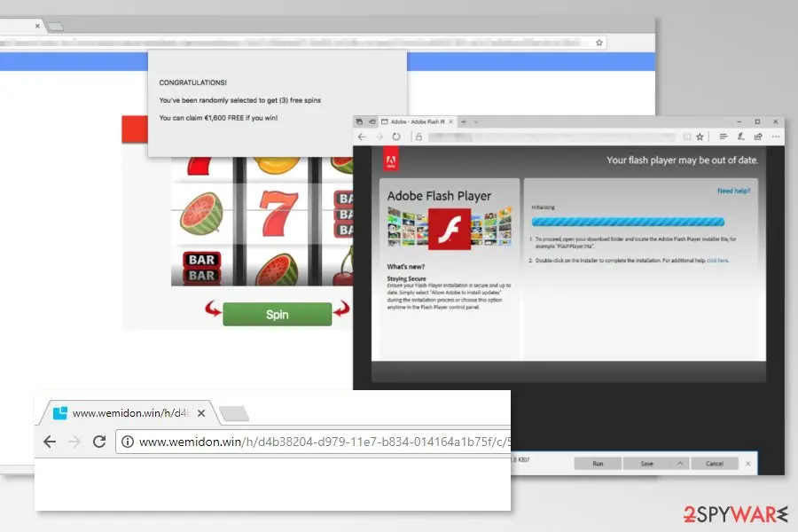Click Edge back arrow
The image size is (798, 532).
pos(362,137)
